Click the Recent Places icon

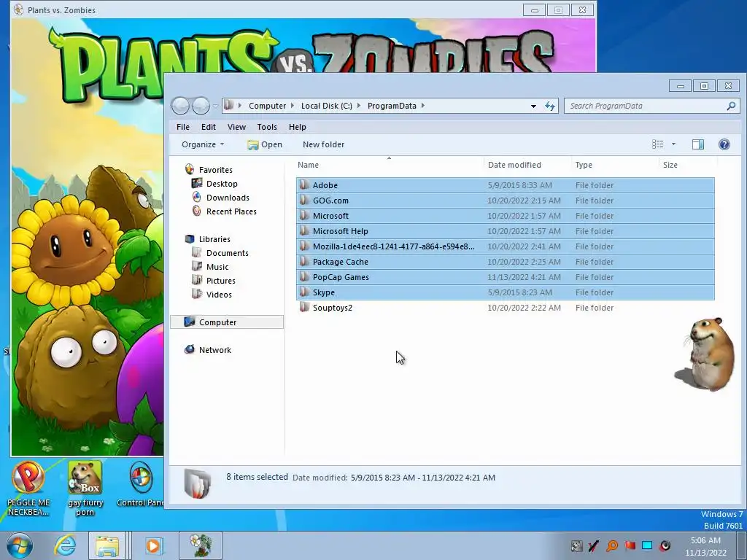[197, 211]
